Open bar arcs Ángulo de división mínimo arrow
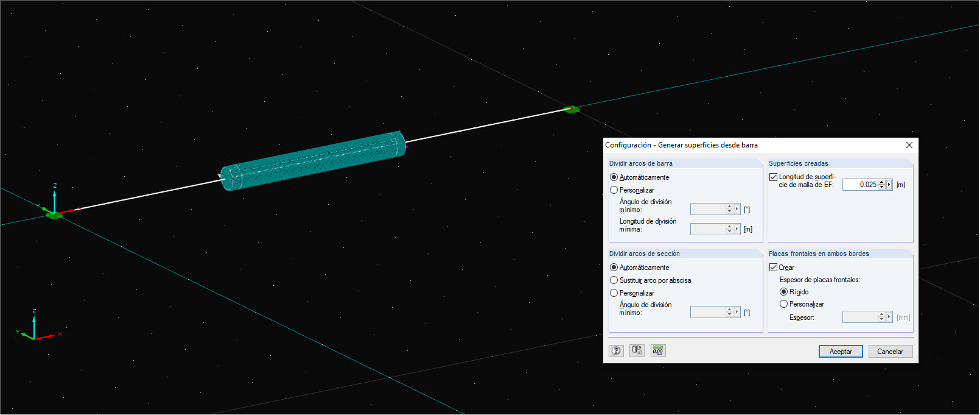Screen dimensions: 980x415 [x=737, y=209]
